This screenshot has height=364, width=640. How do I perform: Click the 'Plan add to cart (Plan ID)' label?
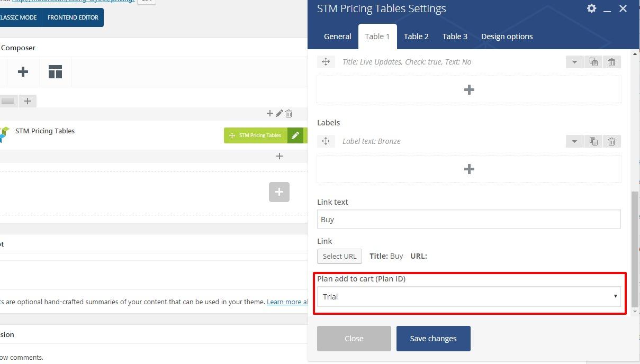(362, 279)
